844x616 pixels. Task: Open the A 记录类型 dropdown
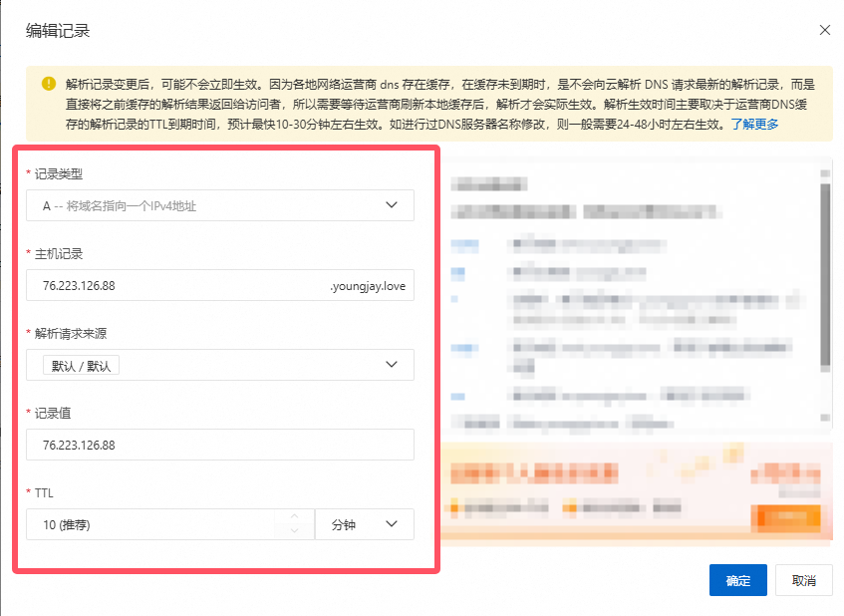click(x=219, y=205)
